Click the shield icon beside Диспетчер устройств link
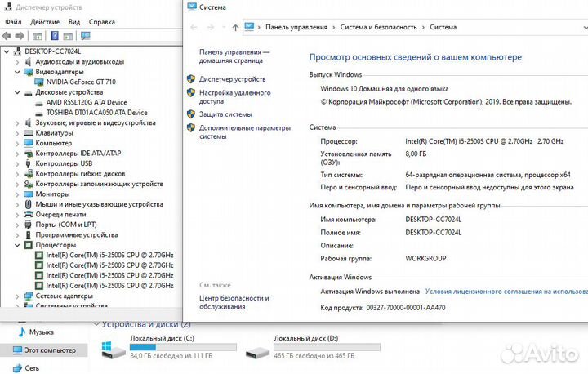 (x=191, y=79)
